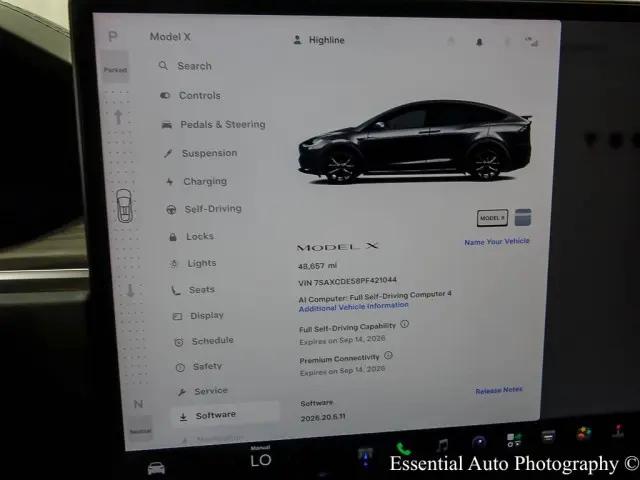
Task: Open the Schedule menu
Action: pyautogui.click(x=204, y=341)
